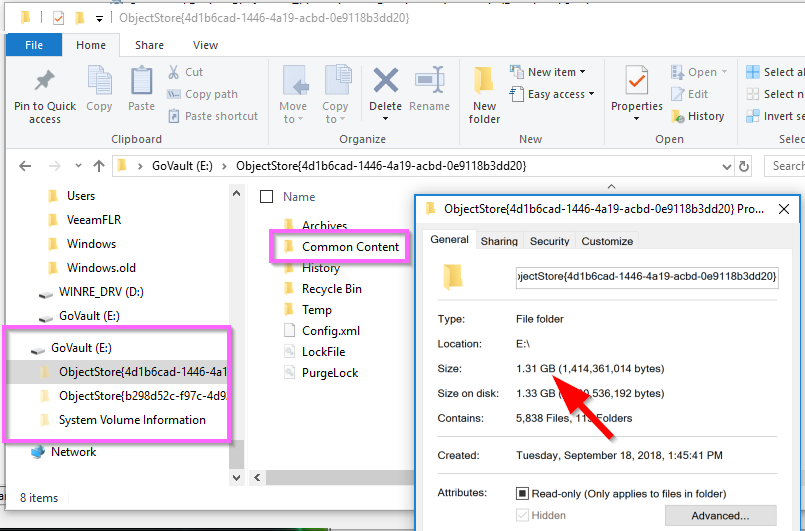Screen dimensions: 805x531
Task: Open the Open button dropdown arrow
Action: [x=724, y=72]
